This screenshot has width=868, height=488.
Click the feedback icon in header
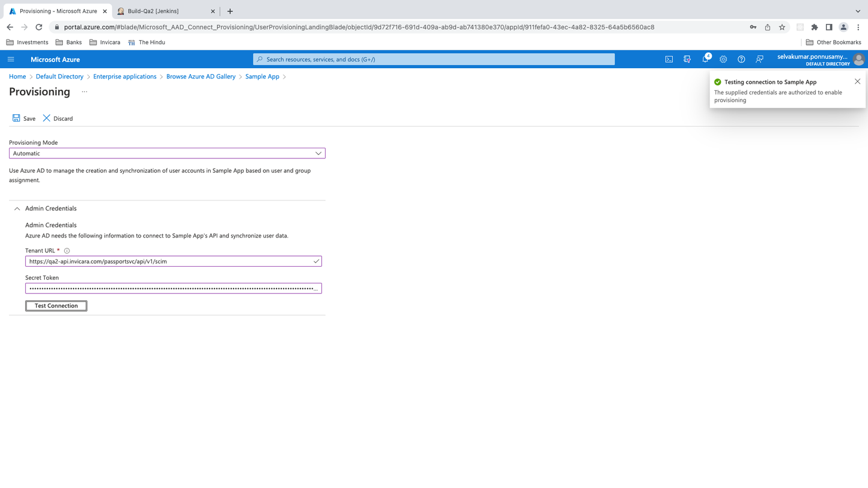pos(759,59)
